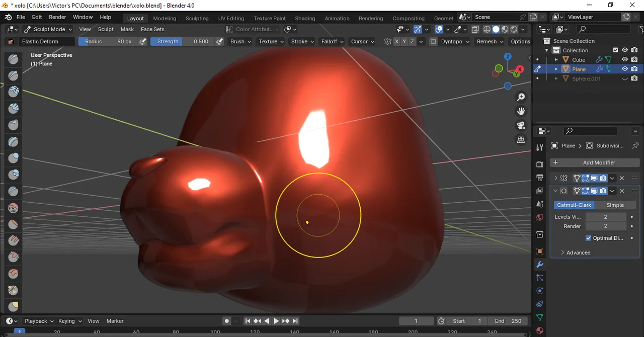Toggle Optimal Display checkbox
Screen dimensions: 644x337
coord(589,238)
